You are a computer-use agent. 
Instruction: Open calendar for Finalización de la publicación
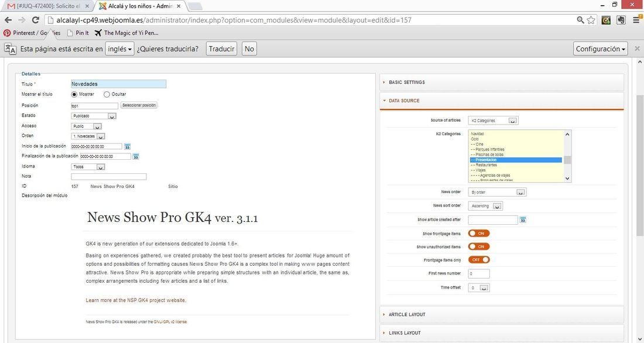(136, 156)
